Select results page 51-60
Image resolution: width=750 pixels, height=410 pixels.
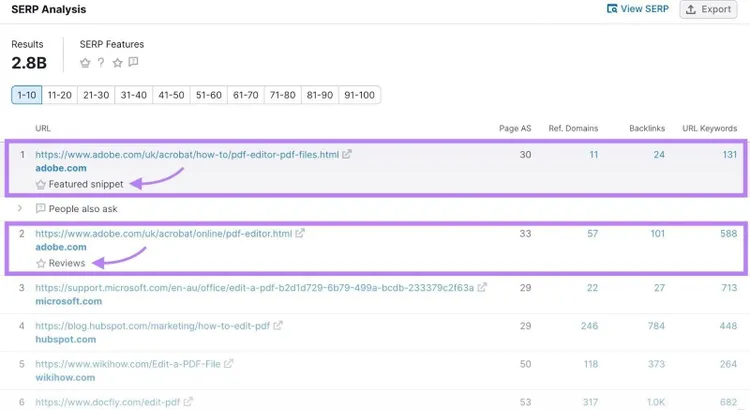(209, 95)
